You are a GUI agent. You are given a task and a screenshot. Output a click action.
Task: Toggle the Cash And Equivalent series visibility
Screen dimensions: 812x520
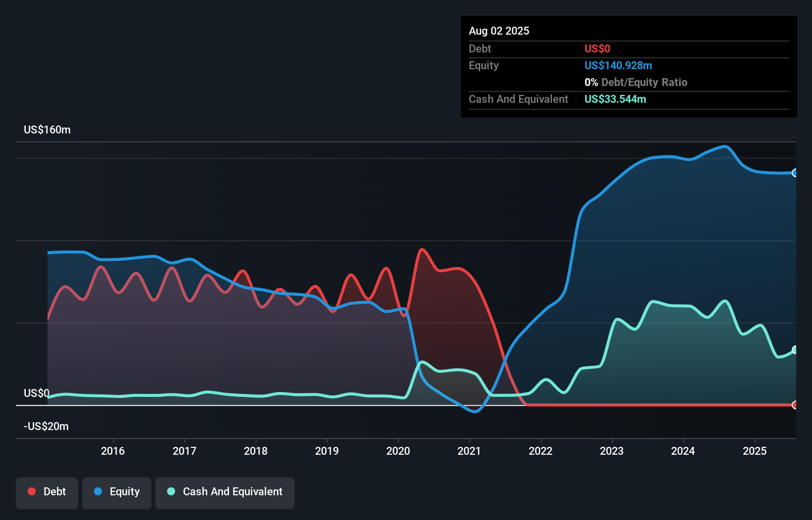[225, 492]
